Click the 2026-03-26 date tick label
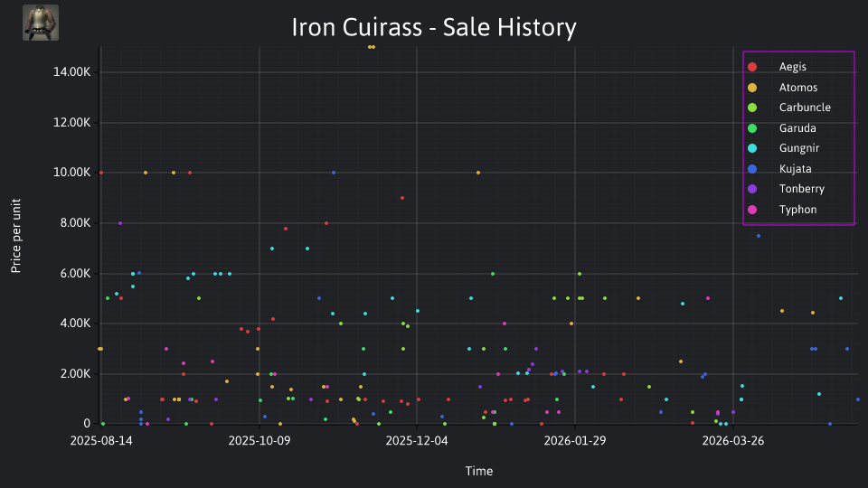 pos(733,441)
